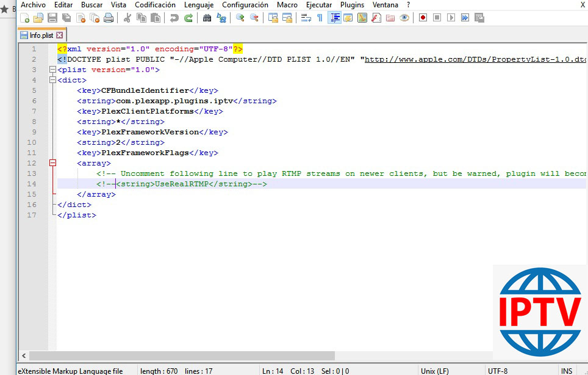Toggle show all characters pilcrow icon

point(319,18)
